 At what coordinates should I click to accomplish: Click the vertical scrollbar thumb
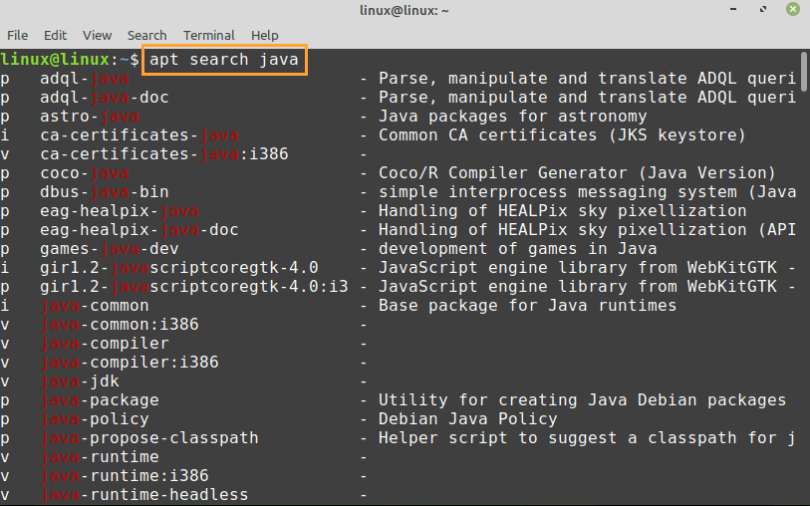pos(804,70)
